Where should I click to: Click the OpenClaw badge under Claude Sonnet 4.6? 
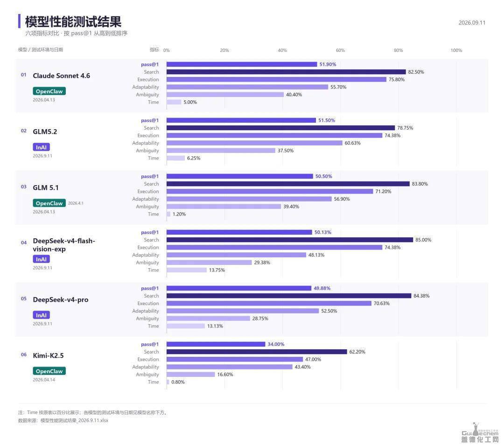[x=49, y=91]
